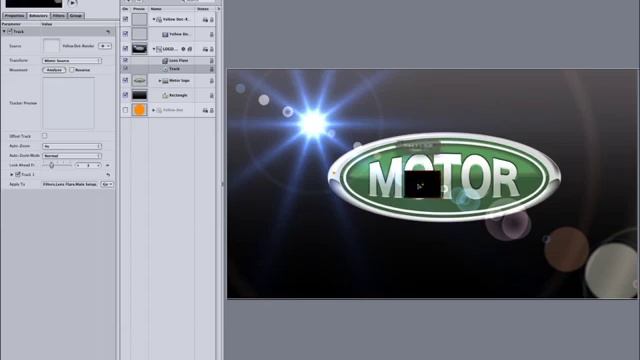Lock the bottom Yellow Dot group
This screenshot has width=640, height=360.
click(211, 110)
